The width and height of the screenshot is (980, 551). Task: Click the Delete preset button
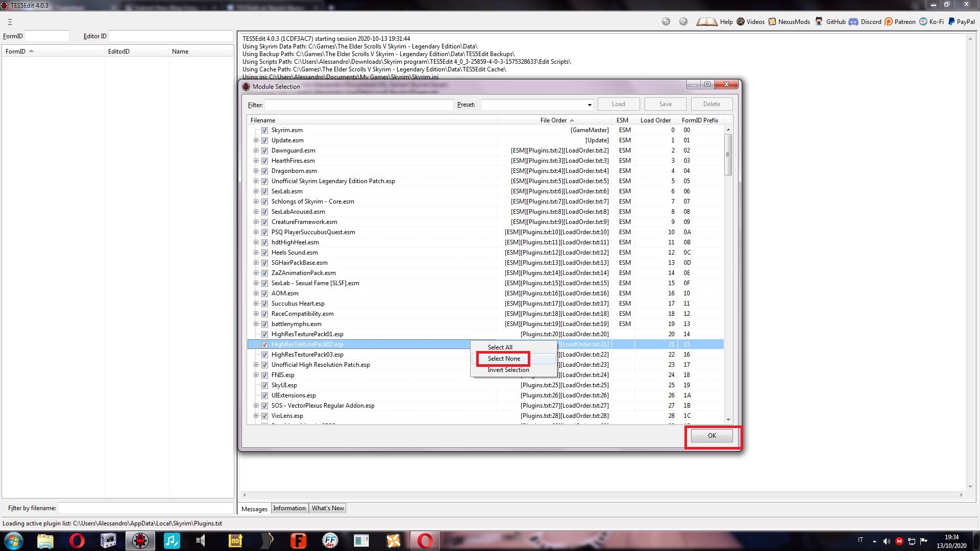[712, 104]
